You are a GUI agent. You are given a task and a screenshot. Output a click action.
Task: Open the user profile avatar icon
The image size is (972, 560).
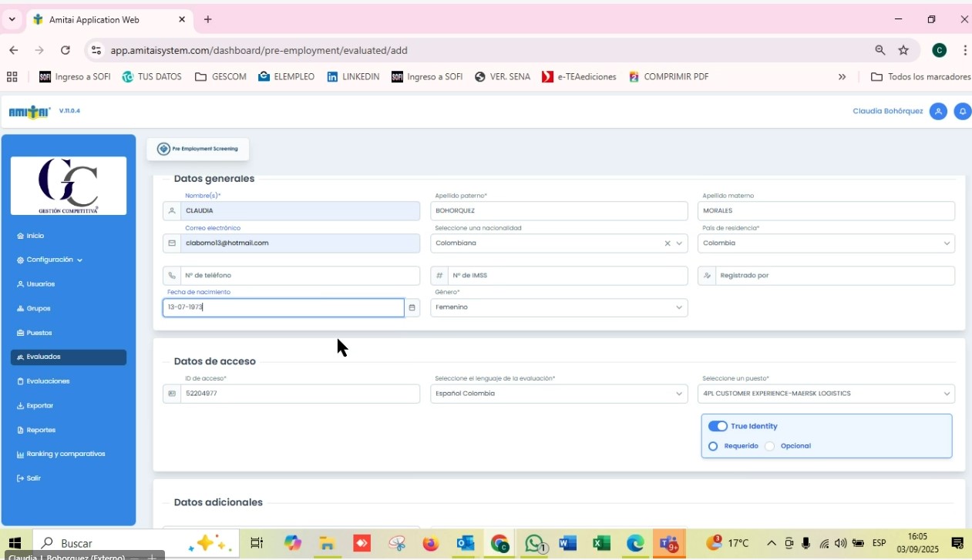coord(938,112)
